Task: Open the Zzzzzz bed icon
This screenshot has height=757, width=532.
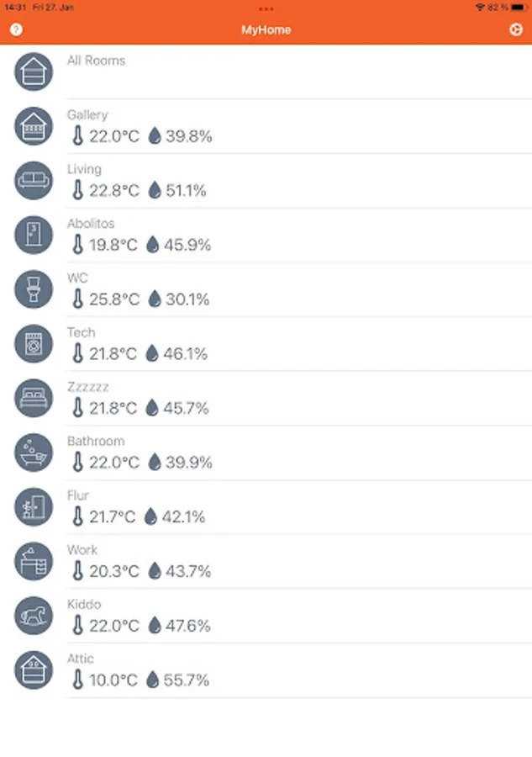Action: [34, 399]
